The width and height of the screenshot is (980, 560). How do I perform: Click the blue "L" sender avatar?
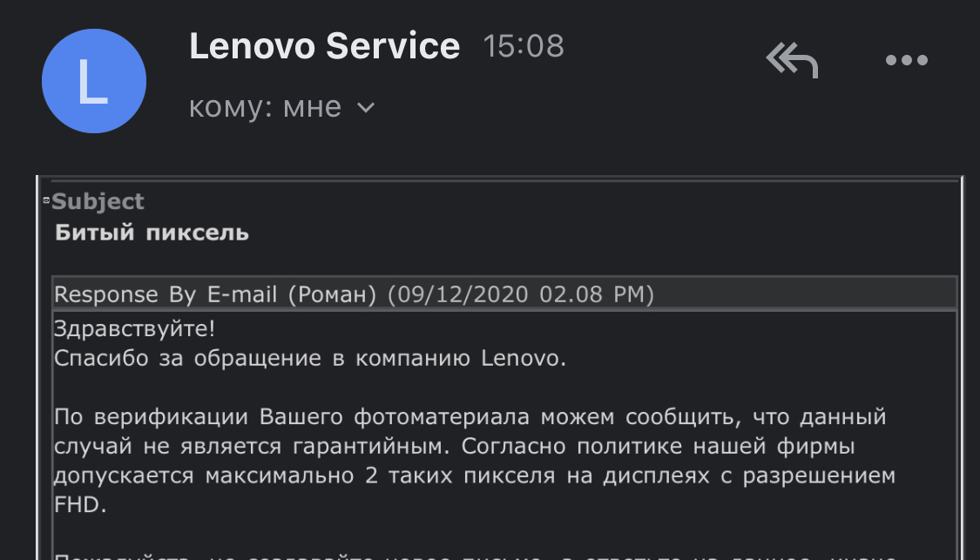(94, 81)
